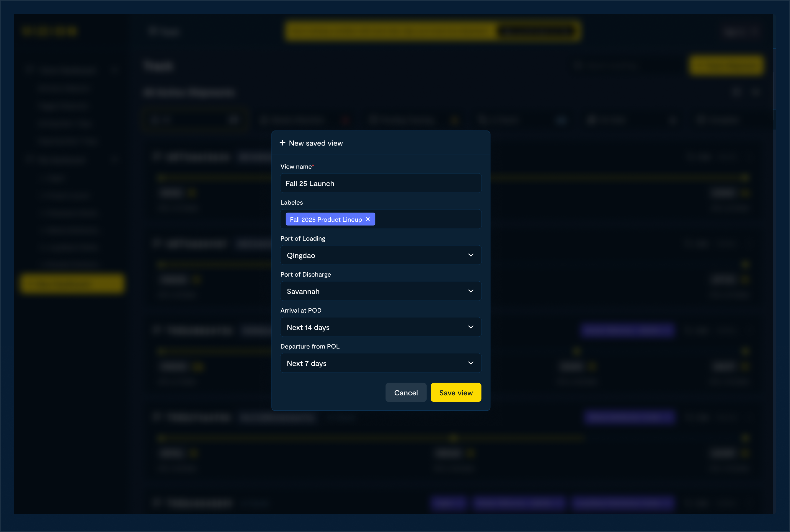Viewport: 790px width, 532px height.
Task: Click the chevron arrow in Departure from POL field
Action: pyautogui.click(x=471, y=363)
